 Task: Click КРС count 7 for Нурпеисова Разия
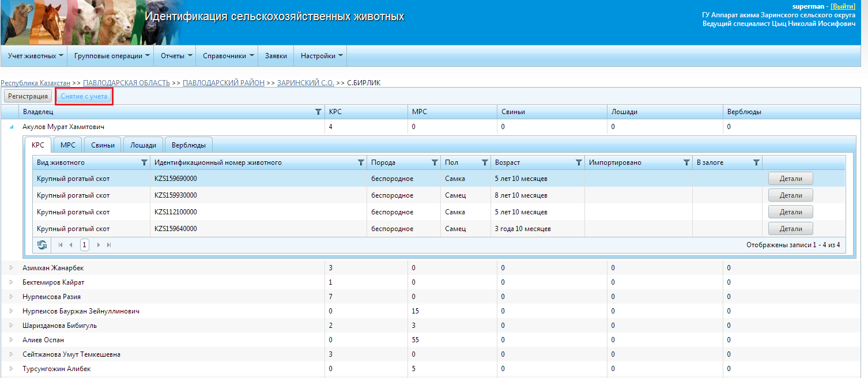331,297
